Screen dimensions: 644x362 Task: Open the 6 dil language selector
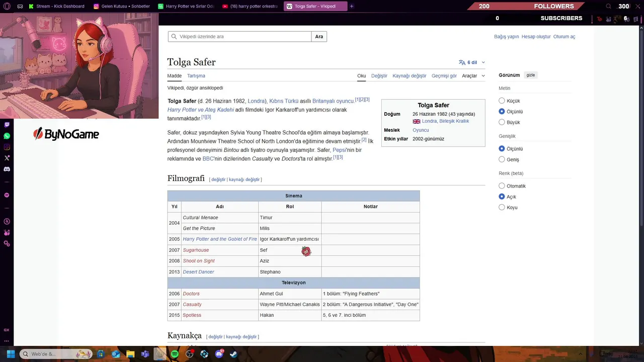click(472, 62)
